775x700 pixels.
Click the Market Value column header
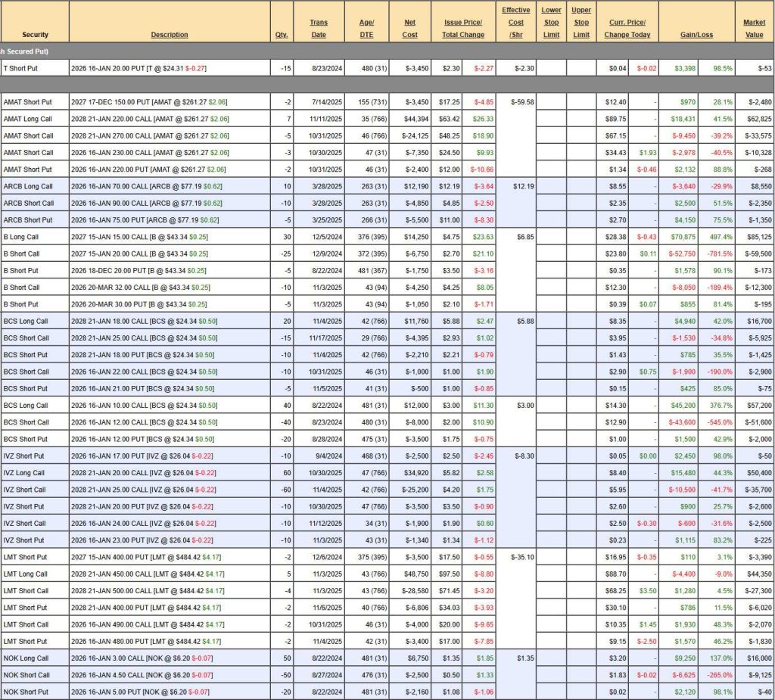[x=754, y=28]
